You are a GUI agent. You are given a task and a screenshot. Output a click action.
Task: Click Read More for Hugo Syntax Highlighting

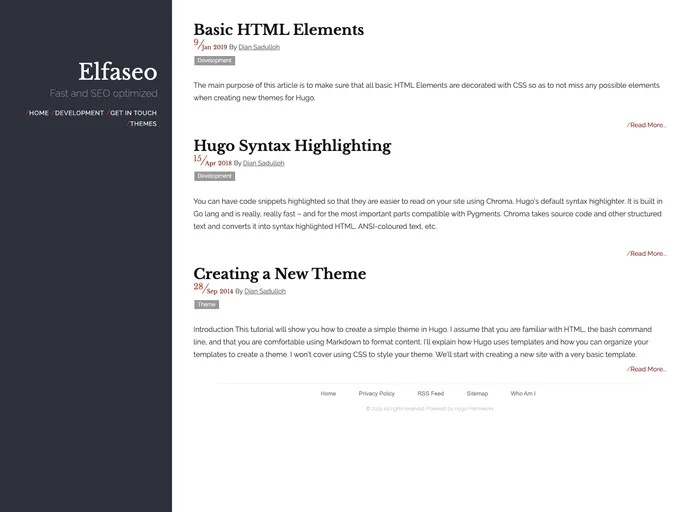coord(648,253)
